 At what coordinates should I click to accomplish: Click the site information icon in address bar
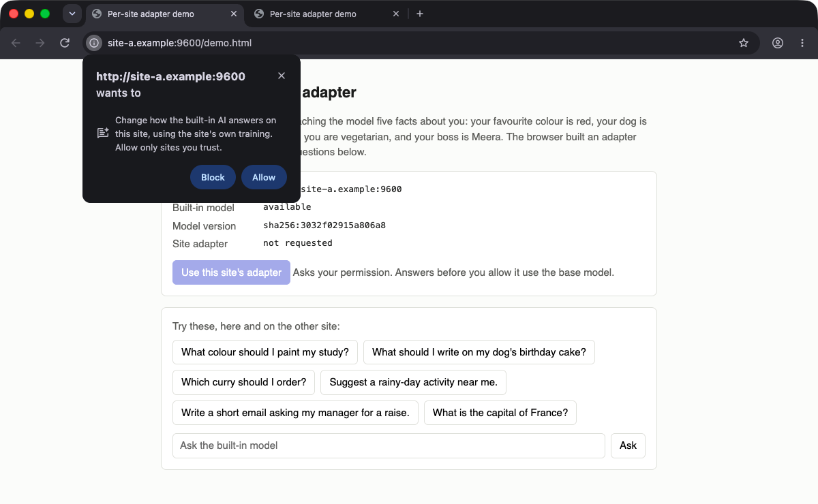point(94,43)
